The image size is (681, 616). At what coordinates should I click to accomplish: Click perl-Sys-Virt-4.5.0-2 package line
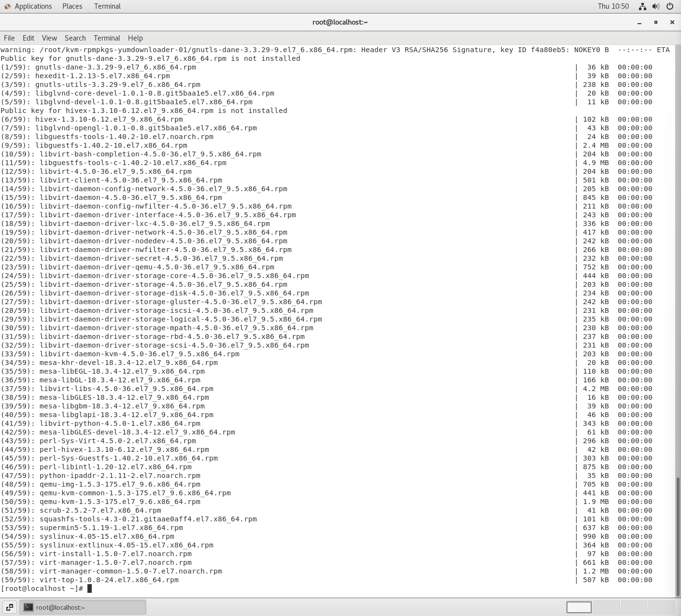pyautogui.click(x=117, y=441)
